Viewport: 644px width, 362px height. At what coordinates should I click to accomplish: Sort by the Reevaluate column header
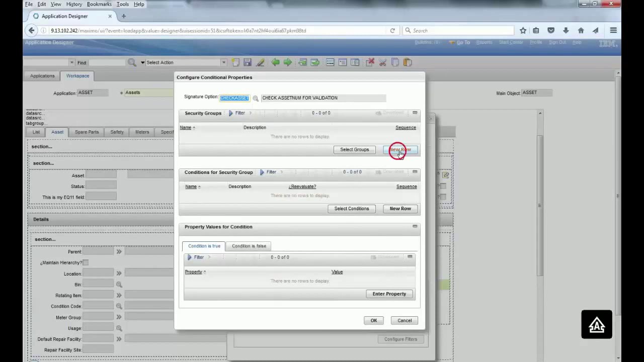coord(302,187)
